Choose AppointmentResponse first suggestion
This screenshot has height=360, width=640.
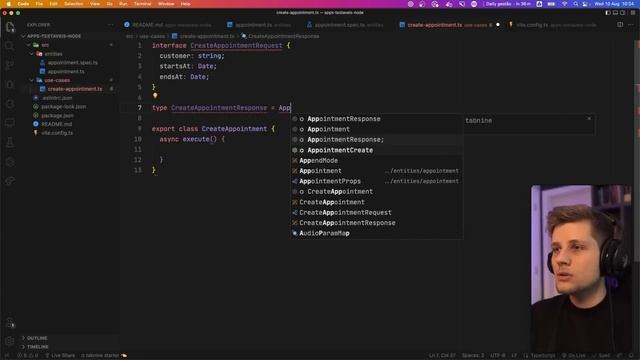pyautogui.click(x=376, y=119)
